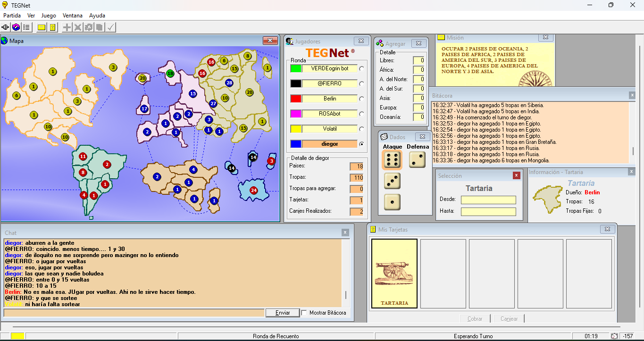Viewport: 644px width, 341px height.
Task: Select the radio button next to Berlin
Action: click(362, 99)
